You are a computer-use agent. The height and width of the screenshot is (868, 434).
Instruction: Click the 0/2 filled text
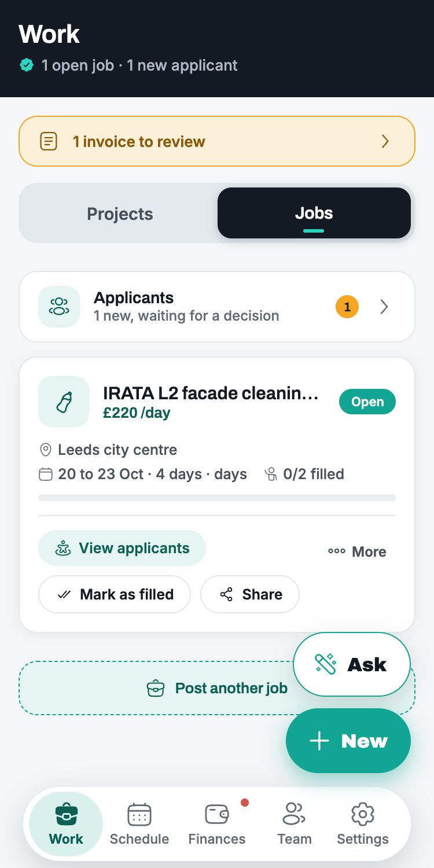click(314, 475)
